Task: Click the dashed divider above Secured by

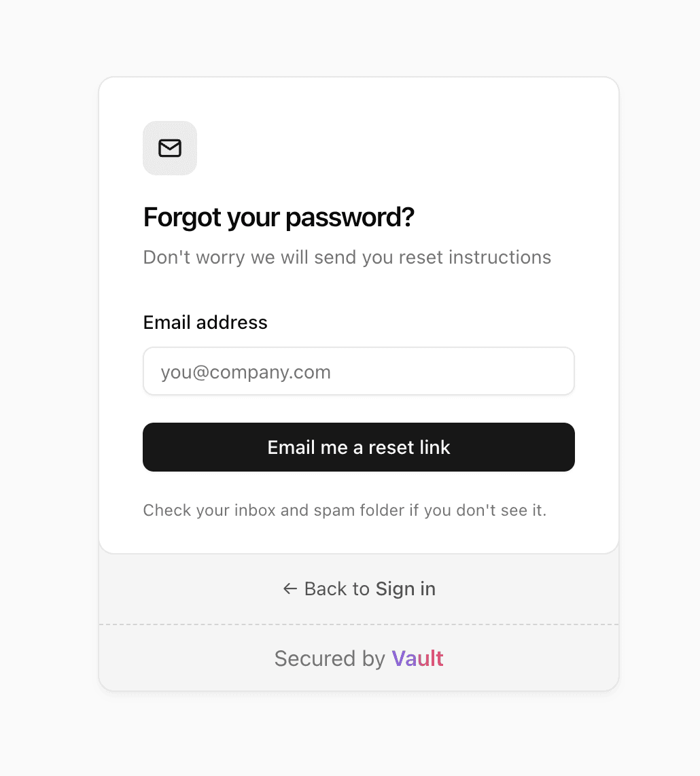Action: (359, 624)
